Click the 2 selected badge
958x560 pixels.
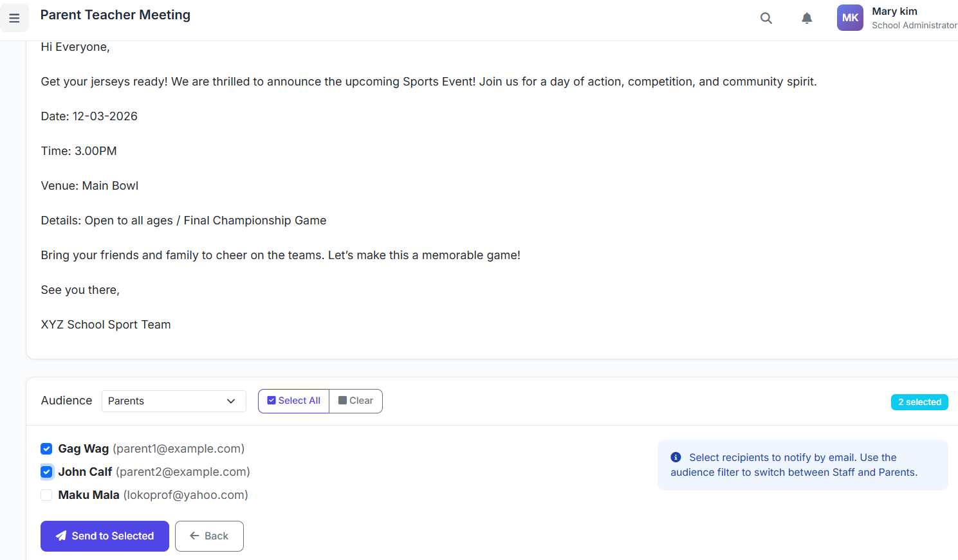pos(919,402)
